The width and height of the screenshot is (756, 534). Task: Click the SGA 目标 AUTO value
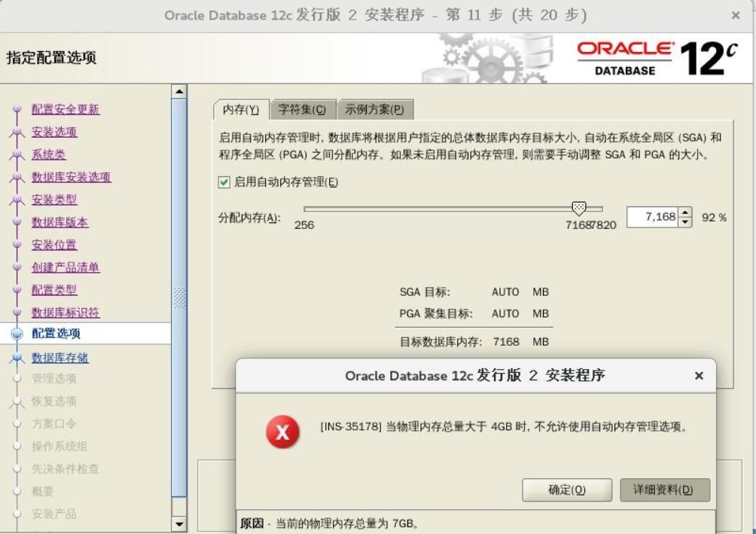click(505, 291)
